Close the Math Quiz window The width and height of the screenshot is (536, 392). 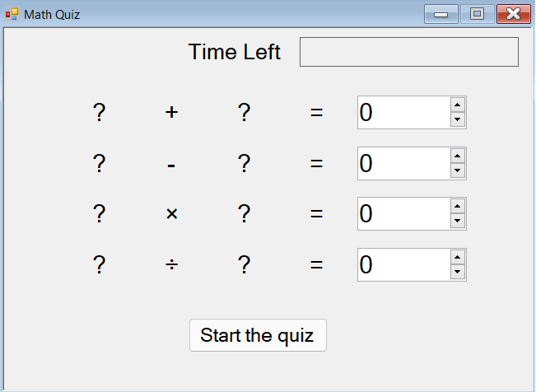(x=513, y=14)
